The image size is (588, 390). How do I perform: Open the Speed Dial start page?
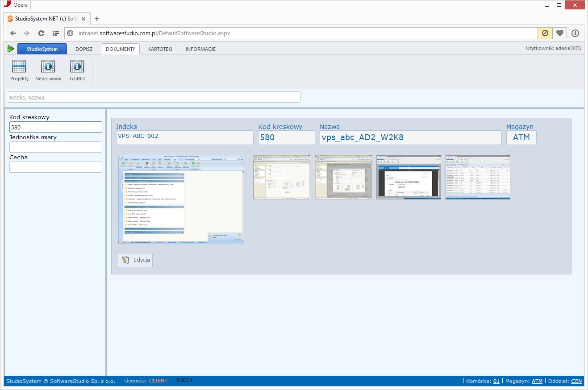point(55,33)
